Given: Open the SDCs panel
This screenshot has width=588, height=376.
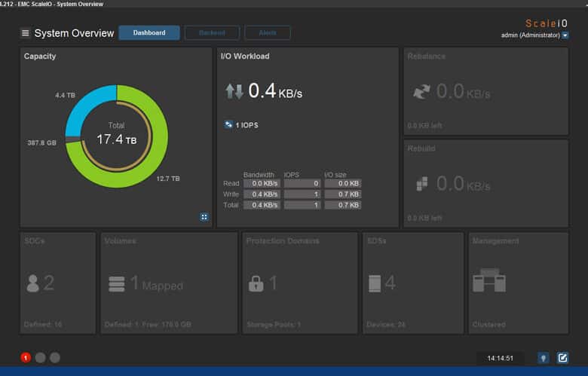Looking at the screenshot, I should coord(58,283).
